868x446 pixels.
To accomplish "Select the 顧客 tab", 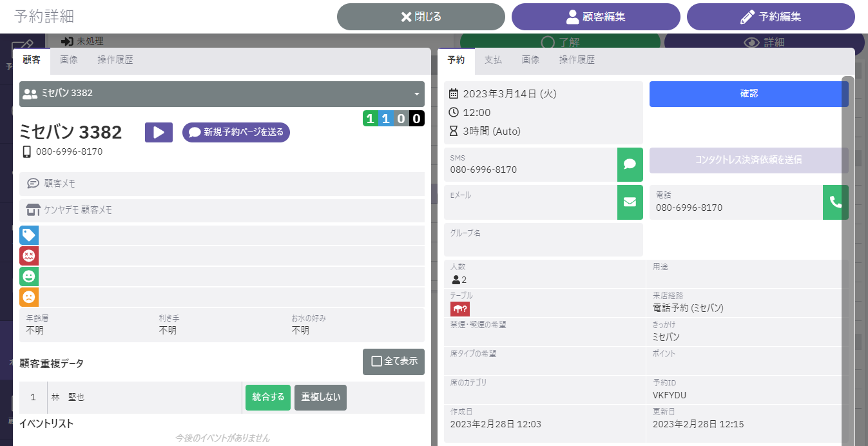I will click(x=32, y=60).
